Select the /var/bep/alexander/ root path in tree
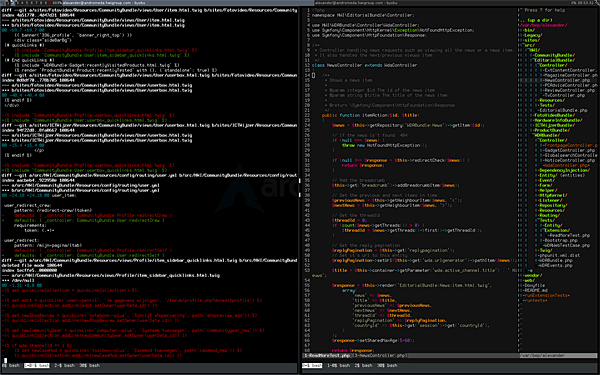This screenshot has height=375, width=600. 543,25
